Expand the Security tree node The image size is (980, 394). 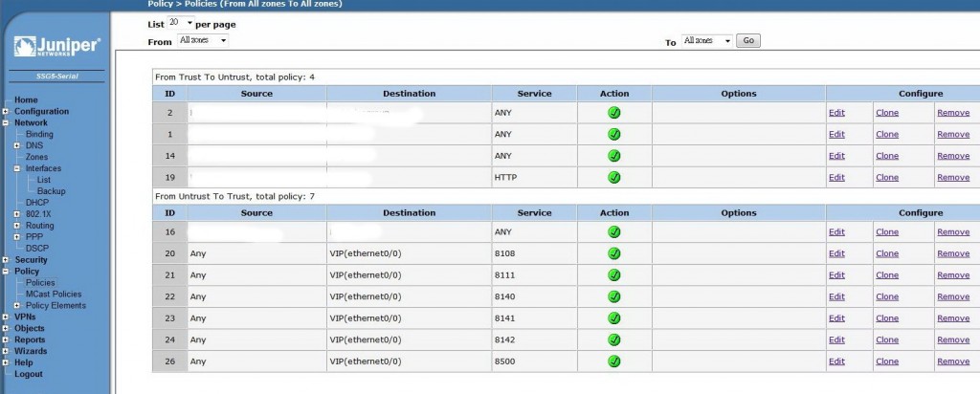coord(5,260)
